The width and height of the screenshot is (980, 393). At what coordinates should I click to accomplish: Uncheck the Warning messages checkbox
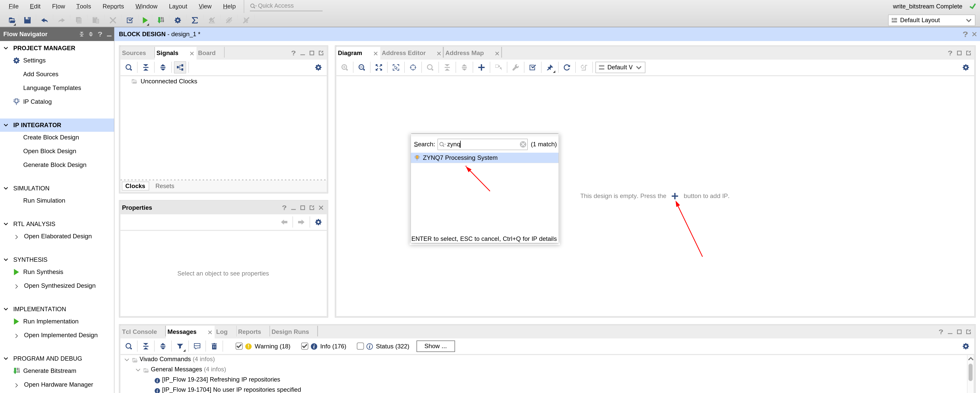239,346
